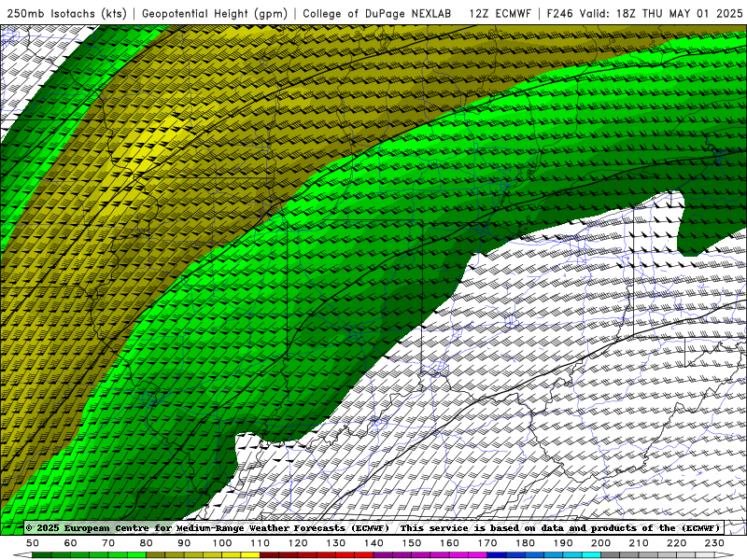Click the 130 value on the color scale
Viewport: 747px width, 560px height.
coord(336,543)
